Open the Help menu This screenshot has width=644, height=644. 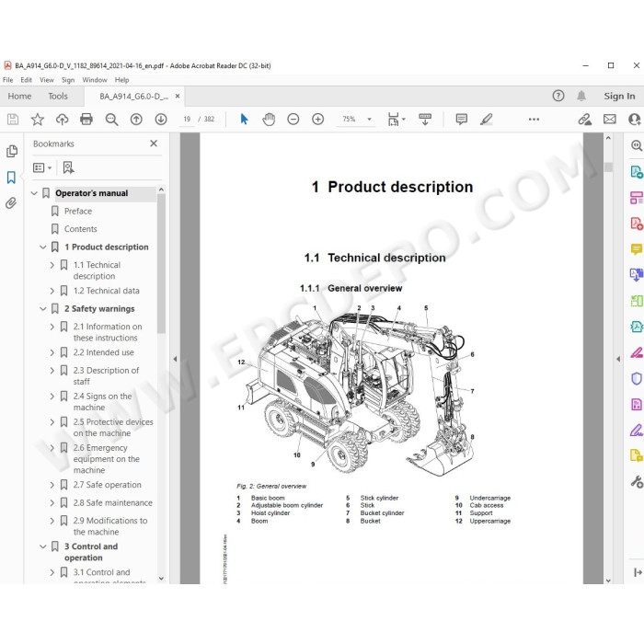click(122, 80)
